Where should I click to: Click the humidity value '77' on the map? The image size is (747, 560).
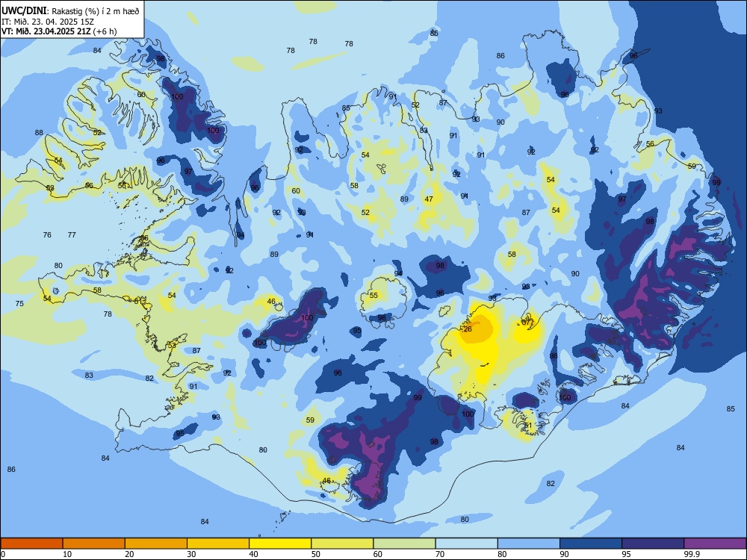(72, 234)
